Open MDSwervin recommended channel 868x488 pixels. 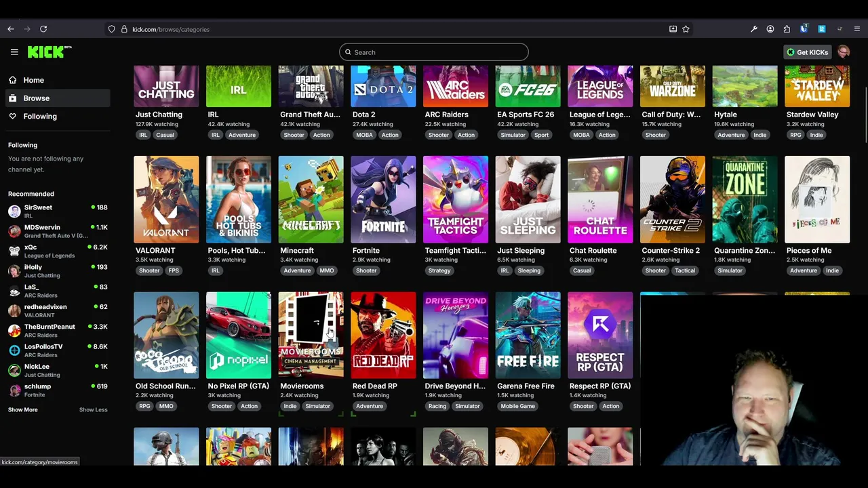(x=57, y=231)
